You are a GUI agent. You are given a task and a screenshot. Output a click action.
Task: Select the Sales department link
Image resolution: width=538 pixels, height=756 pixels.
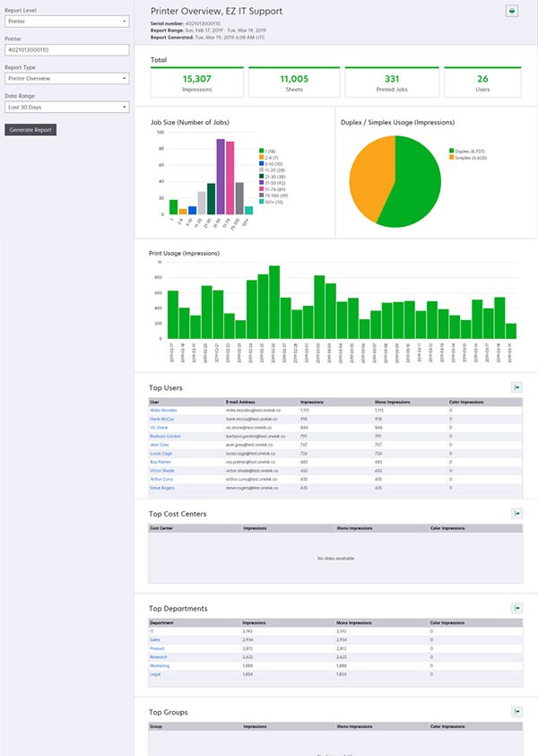155,640
